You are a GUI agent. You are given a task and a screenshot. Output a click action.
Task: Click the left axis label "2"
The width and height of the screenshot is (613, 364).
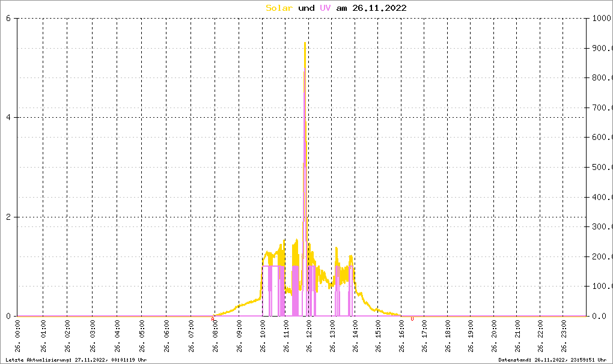pyautogui.click(x=8, y=217)
